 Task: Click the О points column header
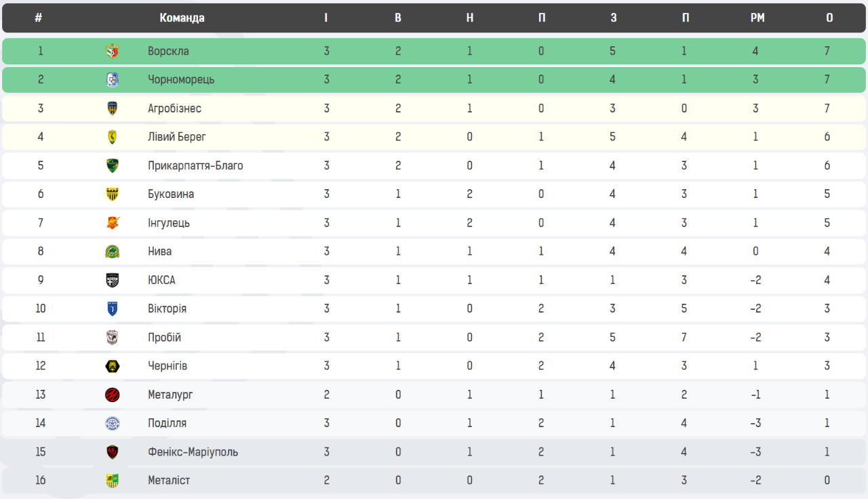coord(829,18)
